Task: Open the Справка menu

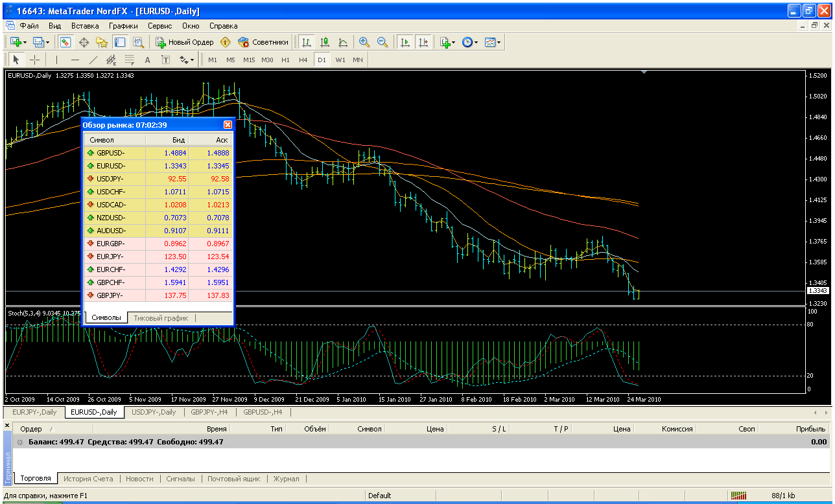Action: click(x=224, y=26)
